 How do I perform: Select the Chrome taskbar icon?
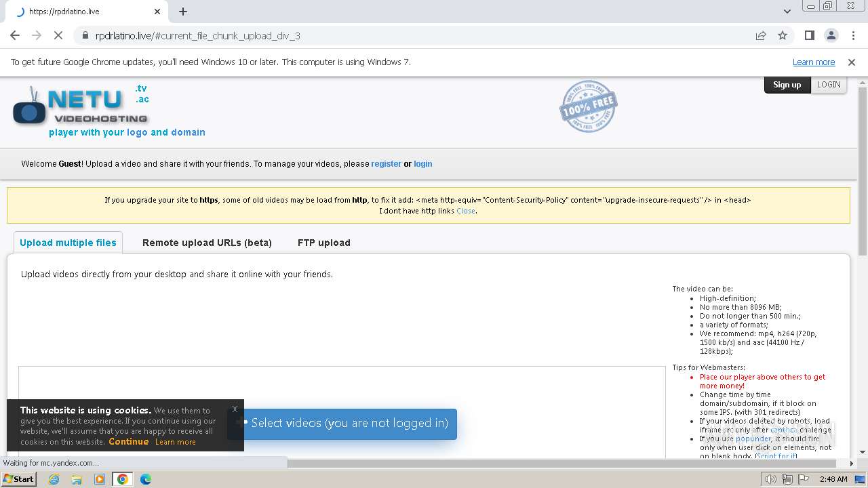point(122,479)
